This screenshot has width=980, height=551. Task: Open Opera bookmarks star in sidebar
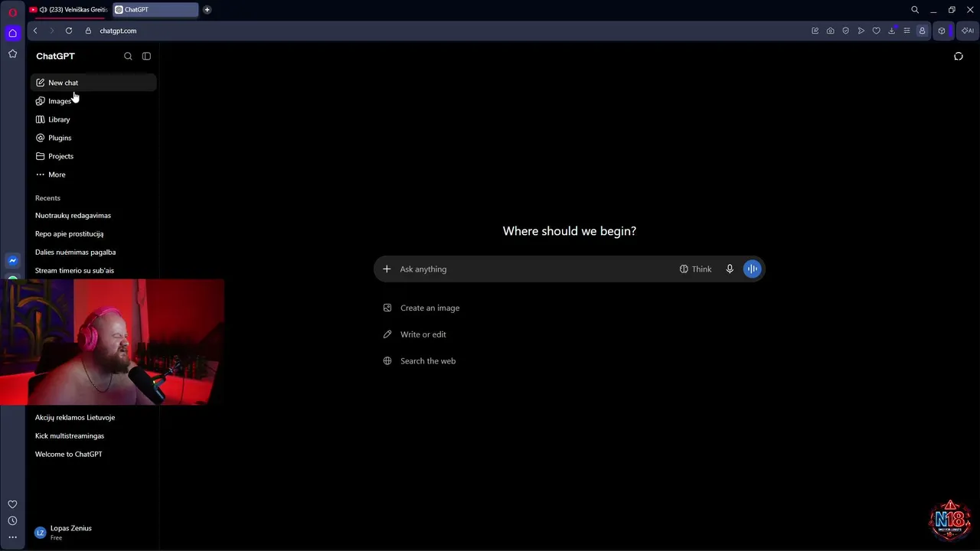(12, 54)
